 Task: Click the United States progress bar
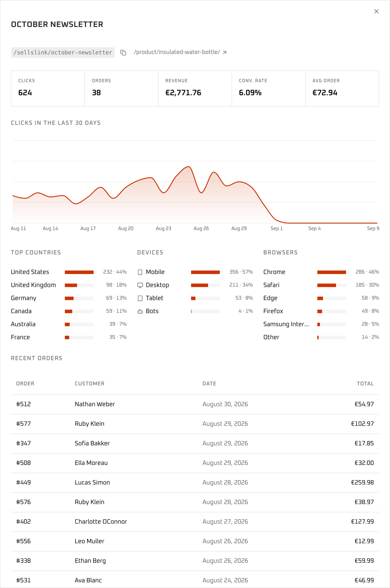point(79,272)
